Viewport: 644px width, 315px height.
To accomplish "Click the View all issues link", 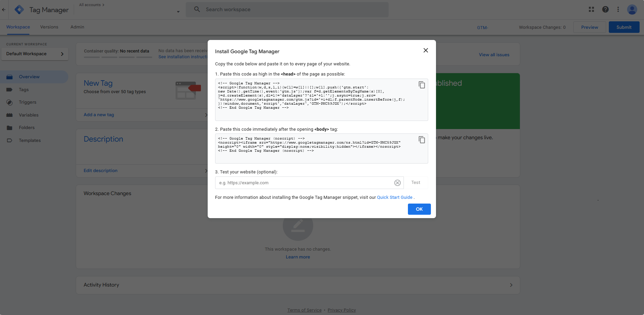I will [x=494, y=55].
